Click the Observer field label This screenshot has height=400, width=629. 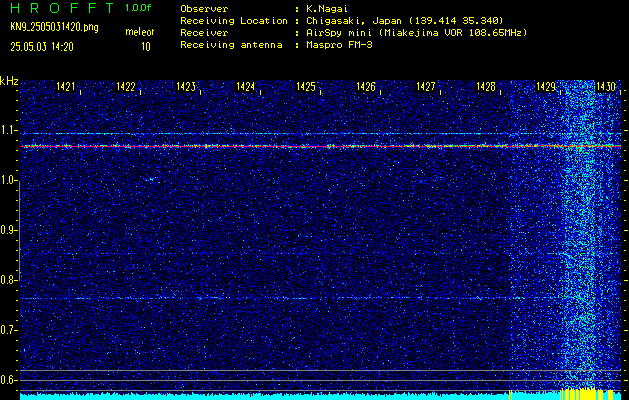tap(204, 8)
